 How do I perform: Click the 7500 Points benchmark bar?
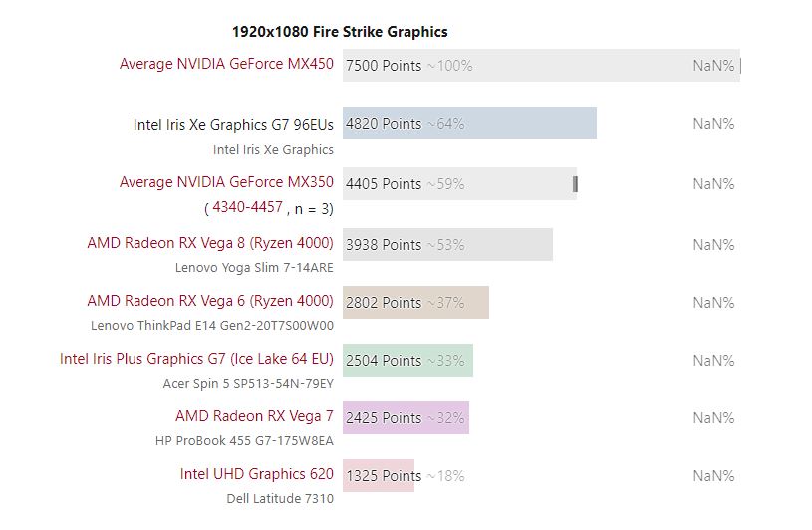pos(541,66)
